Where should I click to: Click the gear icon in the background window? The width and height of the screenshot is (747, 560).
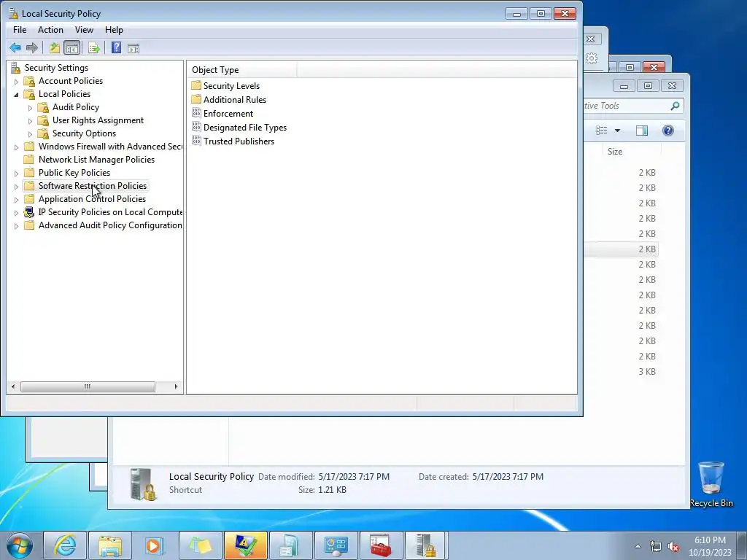[592, 58]
